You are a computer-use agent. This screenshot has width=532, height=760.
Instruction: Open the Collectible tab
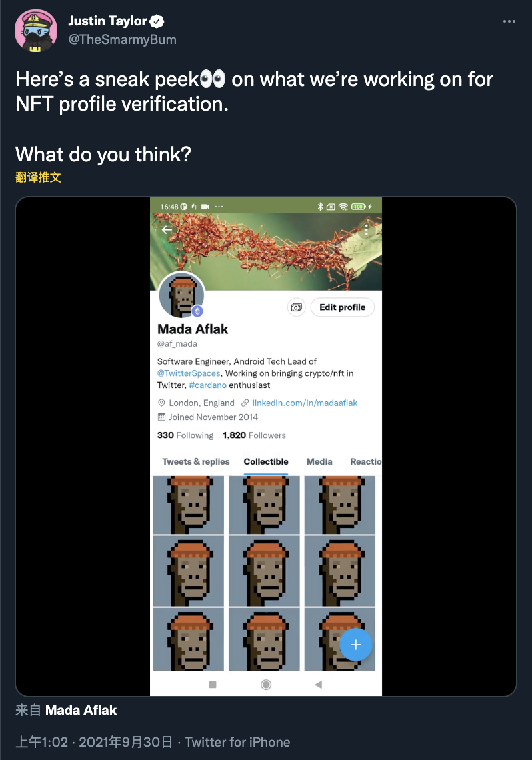coord(266,461)
